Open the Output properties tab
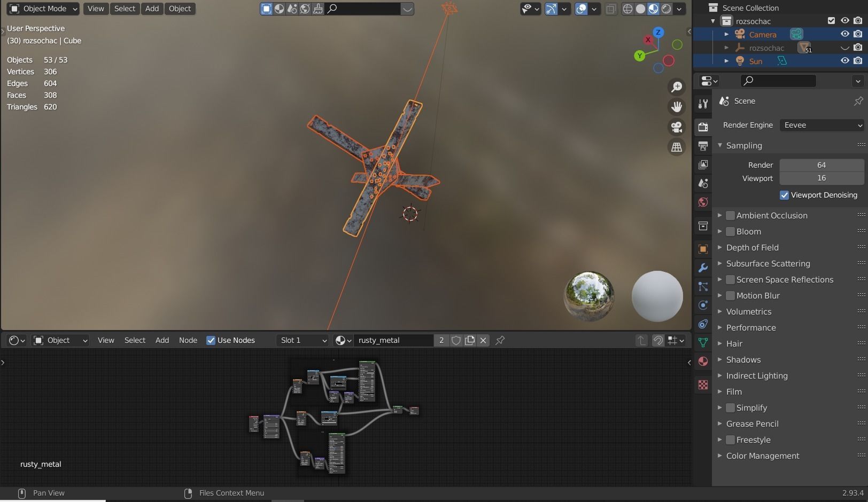 [x=703, y=146]
